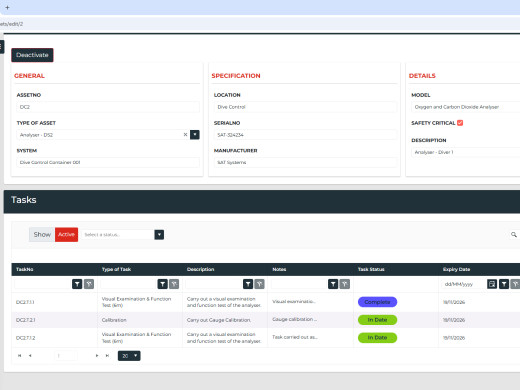Select task row DC2.7.2.1

[266, 320]
